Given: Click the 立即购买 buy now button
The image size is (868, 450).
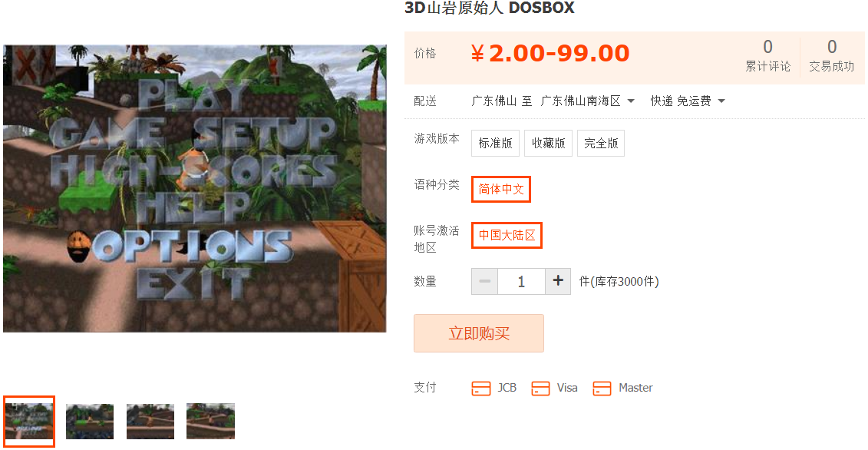Looking at the screenshot, I should [x=479, y=333].
